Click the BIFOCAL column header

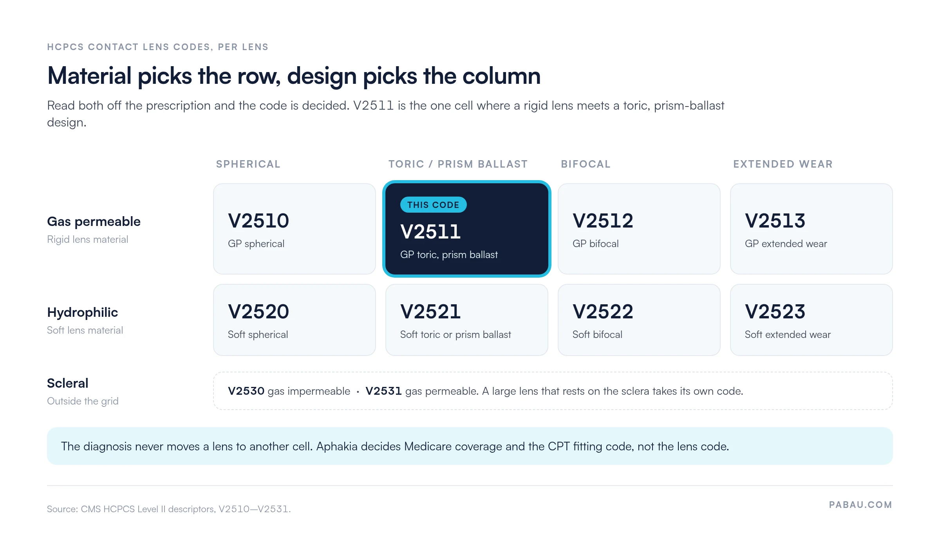(x=586, y=164)
